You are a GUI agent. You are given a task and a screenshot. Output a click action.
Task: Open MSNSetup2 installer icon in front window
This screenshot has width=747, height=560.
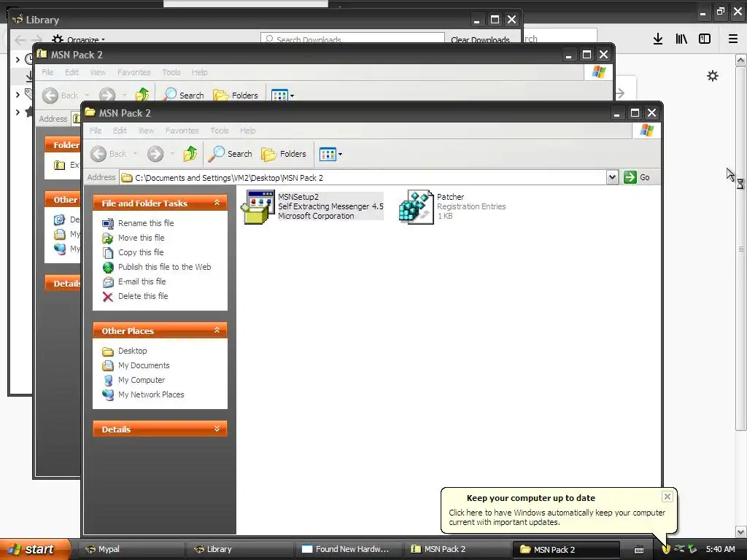[x=258, y=206]
